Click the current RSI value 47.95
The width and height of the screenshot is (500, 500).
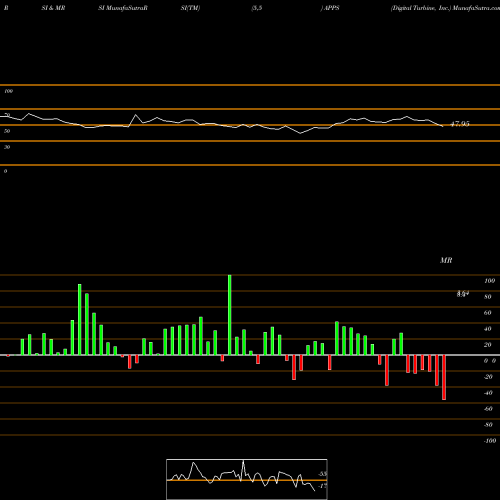460,124
